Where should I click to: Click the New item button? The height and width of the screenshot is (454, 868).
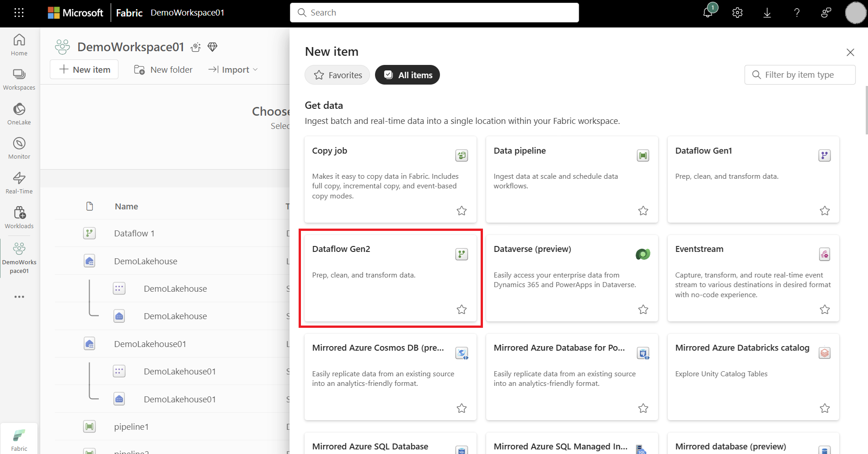point(84,69)
